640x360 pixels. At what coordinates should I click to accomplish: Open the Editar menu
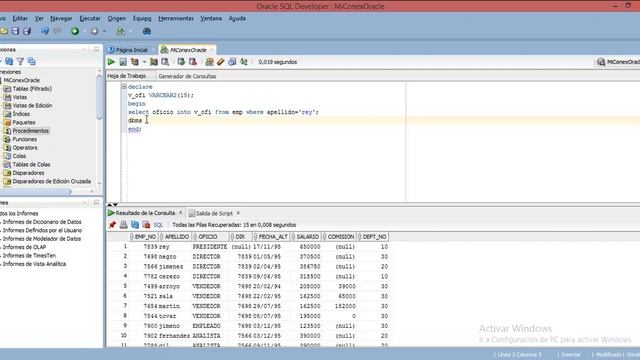coord(20,18)
